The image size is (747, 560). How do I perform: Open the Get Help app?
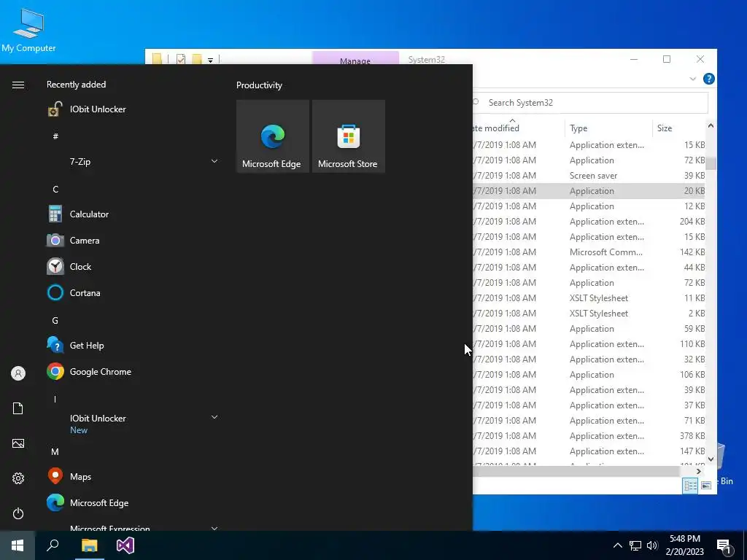click(x=131, y=345)
